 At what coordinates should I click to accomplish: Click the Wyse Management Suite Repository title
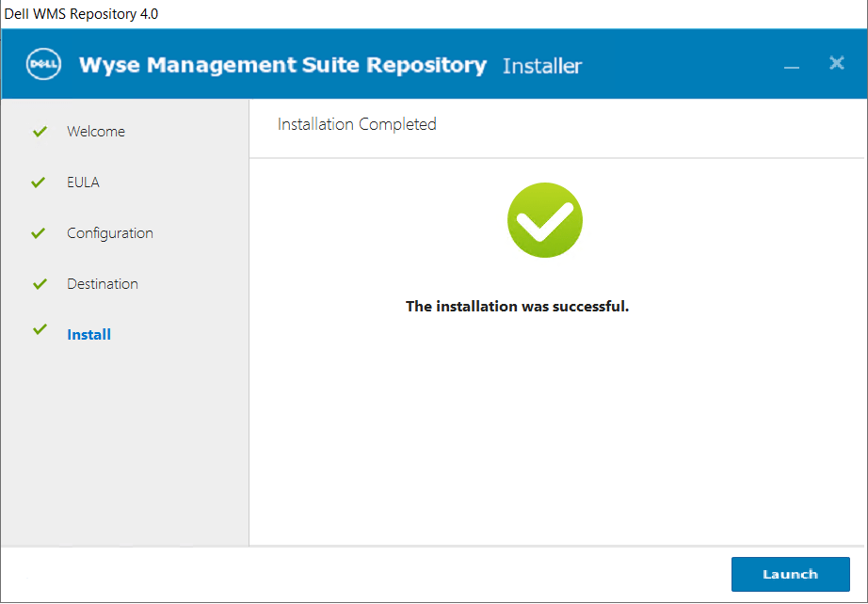click(x=282, y=65)
